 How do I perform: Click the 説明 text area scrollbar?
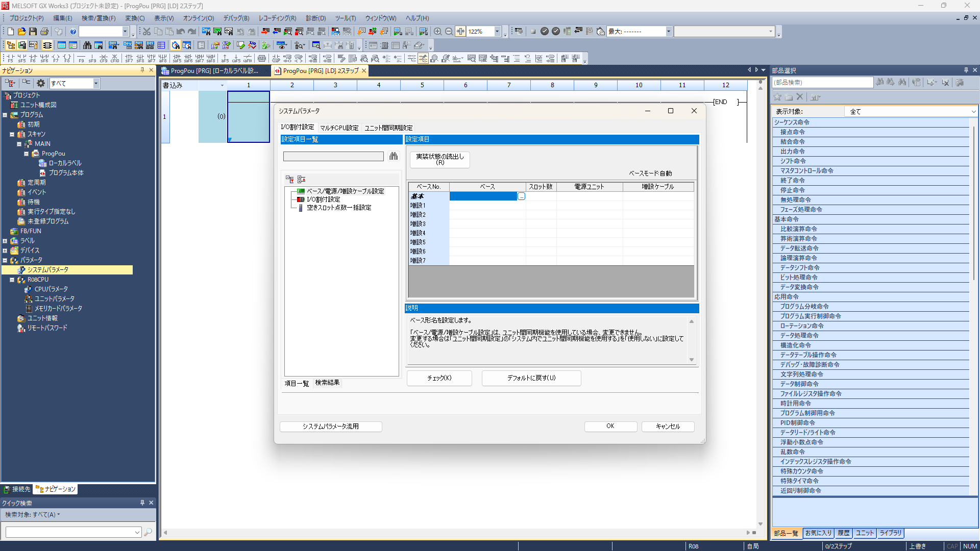pyautogui.click(x=692, y=340)
